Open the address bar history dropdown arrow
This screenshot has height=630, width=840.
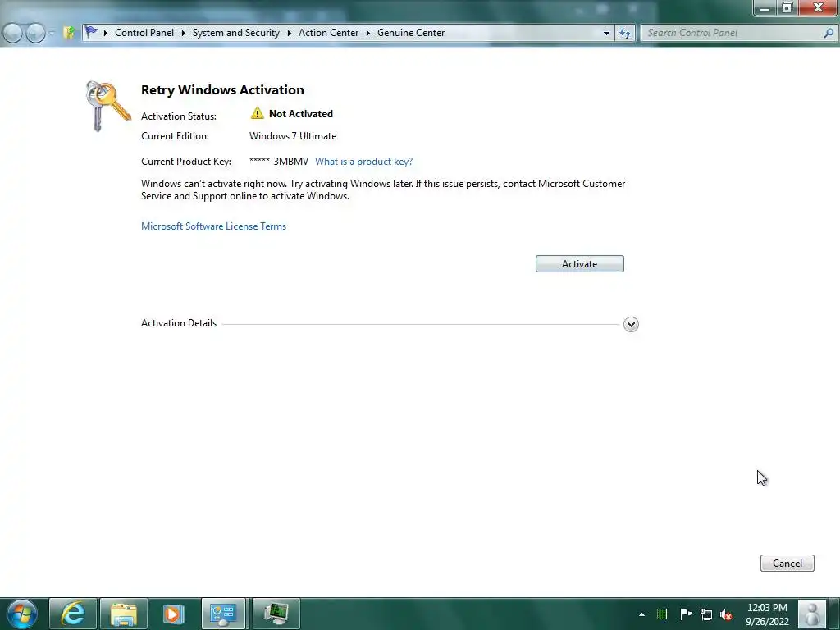[606, 33]
